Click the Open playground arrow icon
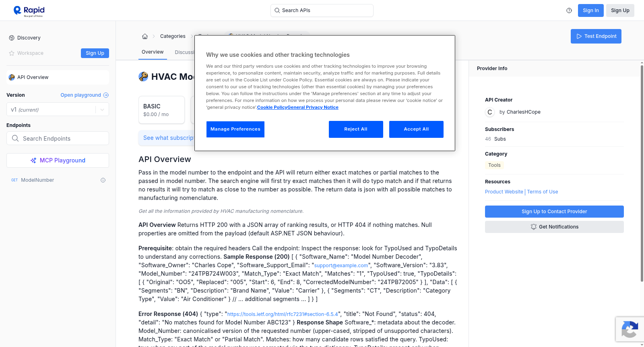The height and width of the screenshot is (347, 644). pyautogui.click(x=106, y=95)
